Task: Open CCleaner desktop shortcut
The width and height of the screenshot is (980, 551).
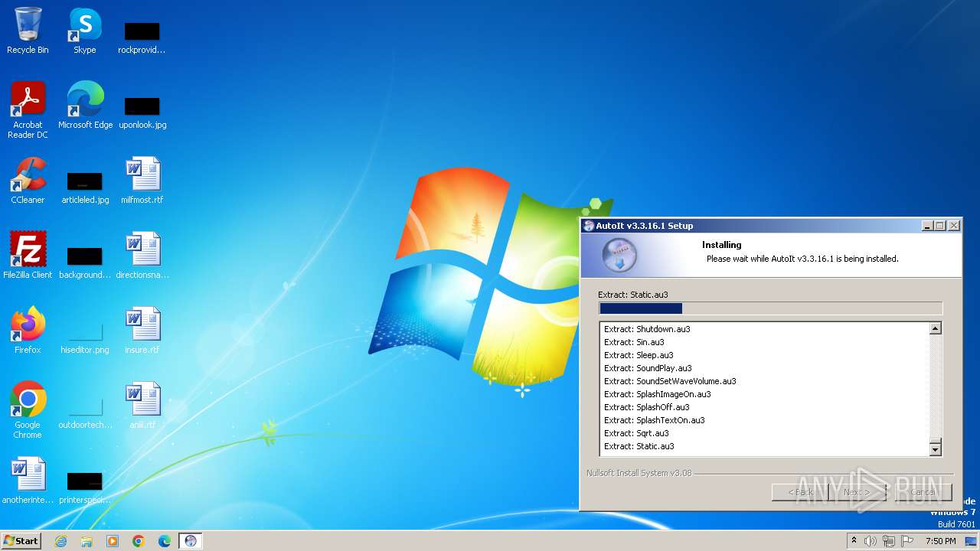Action: click(x=28, y=181)
